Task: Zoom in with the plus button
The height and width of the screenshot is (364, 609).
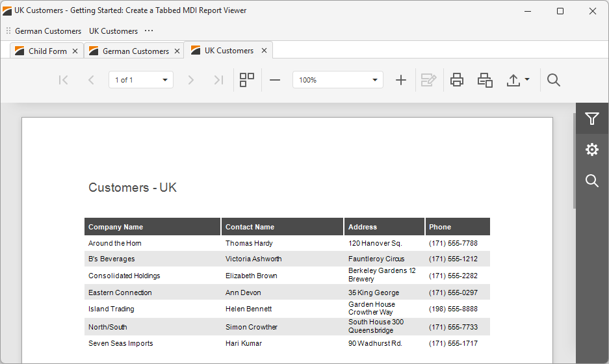Action: (x=401, y=80)
